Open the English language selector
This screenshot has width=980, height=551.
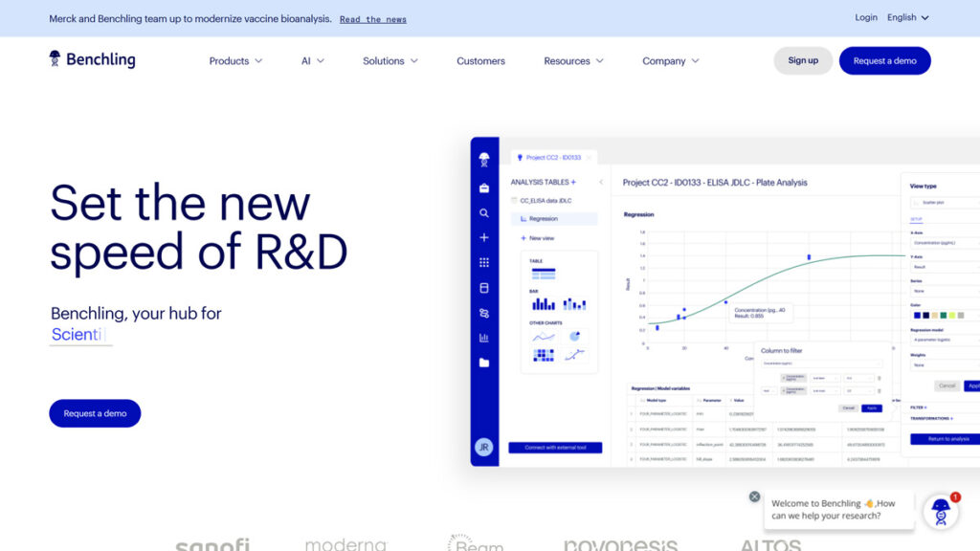(x=907, y=17)
